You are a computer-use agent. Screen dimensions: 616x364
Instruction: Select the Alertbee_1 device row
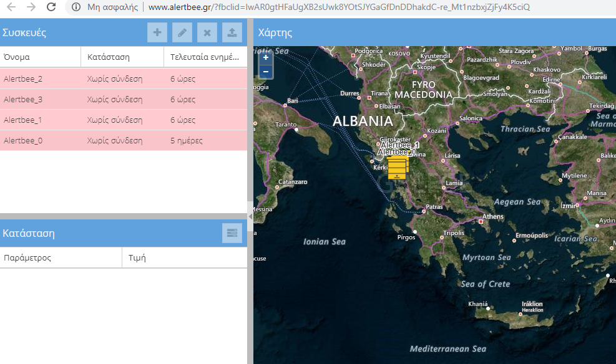[x=124, y=120]
